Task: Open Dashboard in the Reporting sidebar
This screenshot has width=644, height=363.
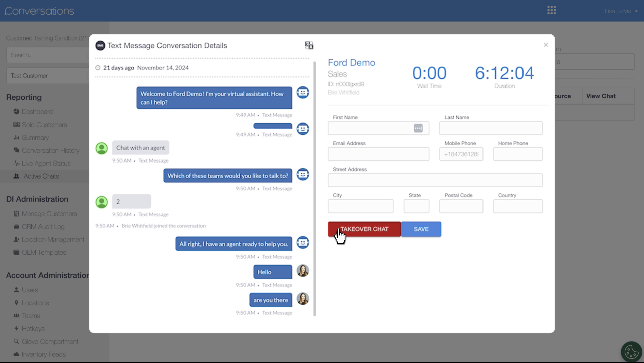Action: [37, 112]
